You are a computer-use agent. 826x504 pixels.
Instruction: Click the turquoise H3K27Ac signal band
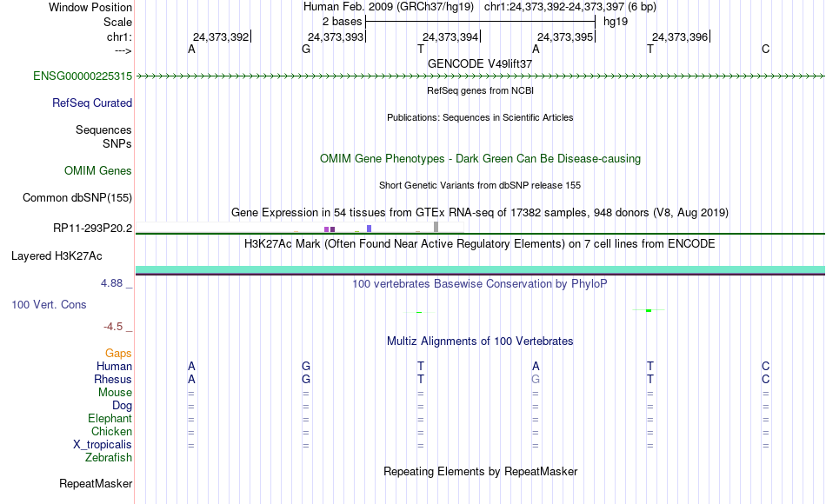(x=480, y=269)
